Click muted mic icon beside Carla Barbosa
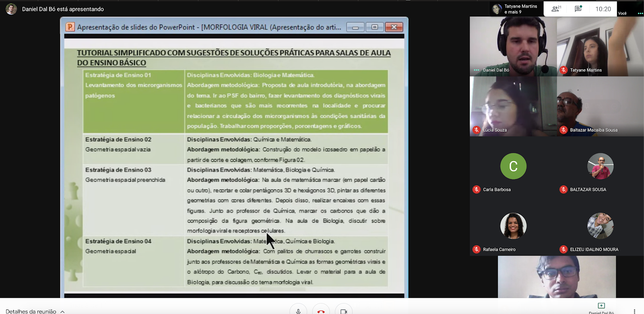The height and width of the screenshot is (314, 644). pyautogui.click(x=477, y=189)
